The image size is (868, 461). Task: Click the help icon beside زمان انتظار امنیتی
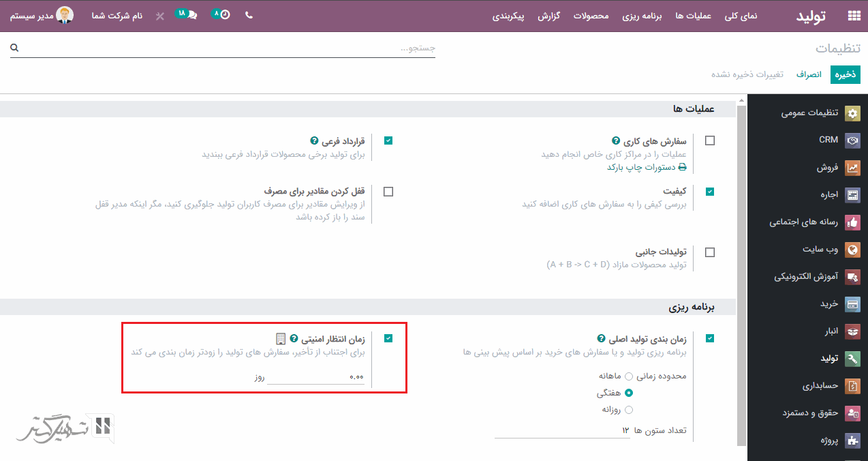(x=294, y=338)
